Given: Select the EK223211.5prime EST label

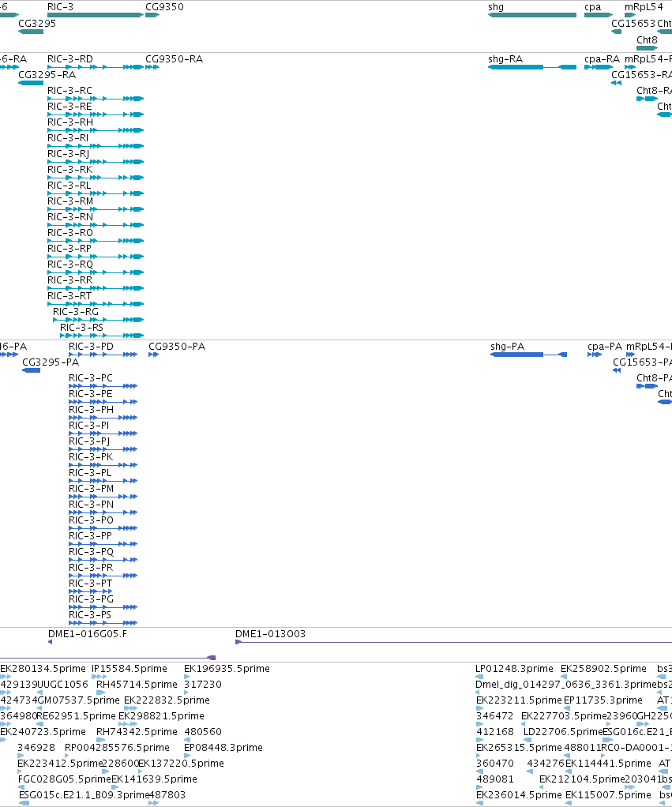Looking at the screenshot, I should [519, 700].
